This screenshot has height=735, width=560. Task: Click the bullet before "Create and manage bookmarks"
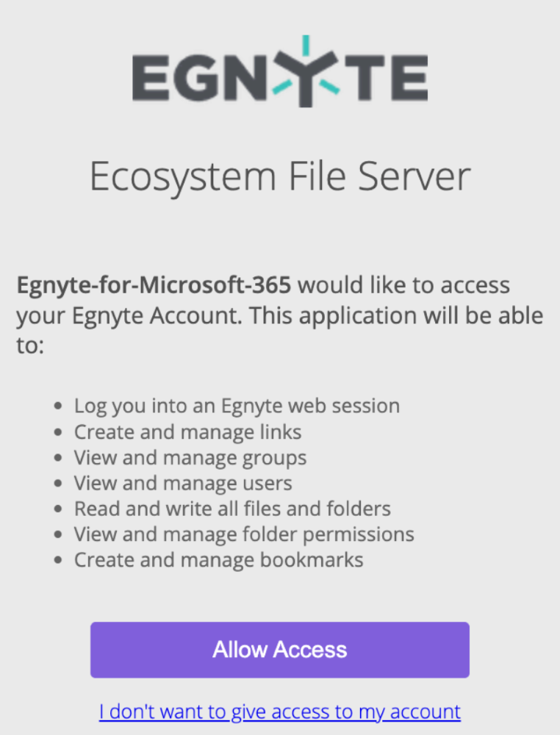pos(60,561)
